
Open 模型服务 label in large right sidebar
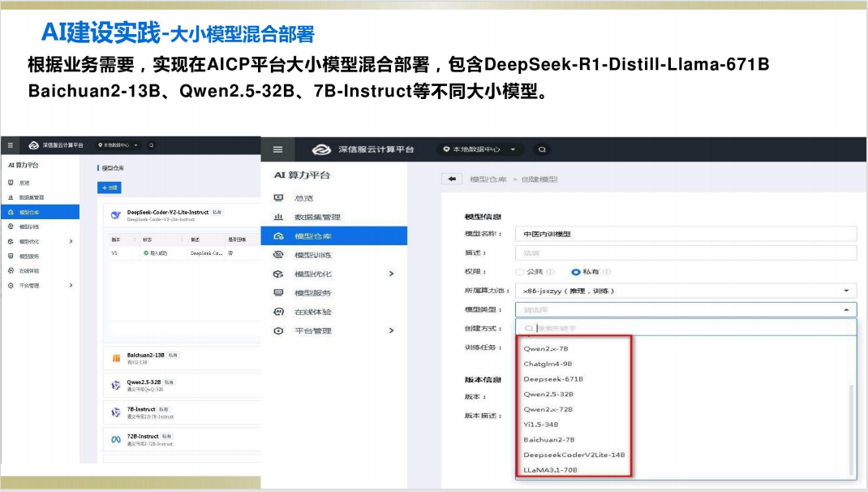point(313,292)
